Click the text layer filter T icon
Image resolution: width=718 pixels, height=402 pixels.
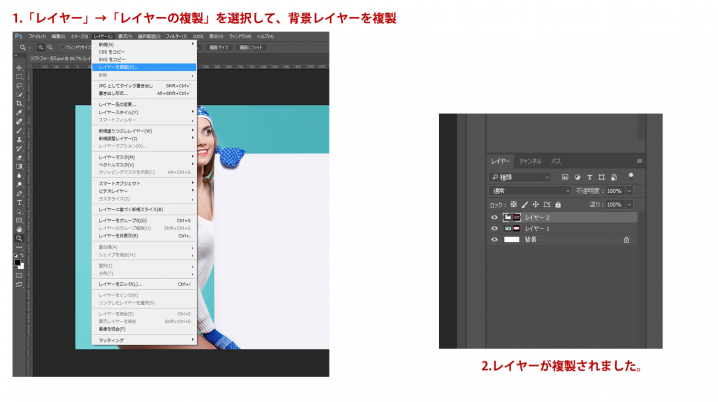click(x=589, y=177)
